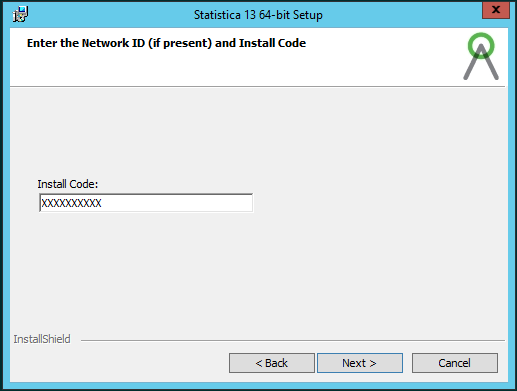This screenshot has height=391, width=517.
Task: Open the installer system menu icon
Action: (x=20, y=15)
